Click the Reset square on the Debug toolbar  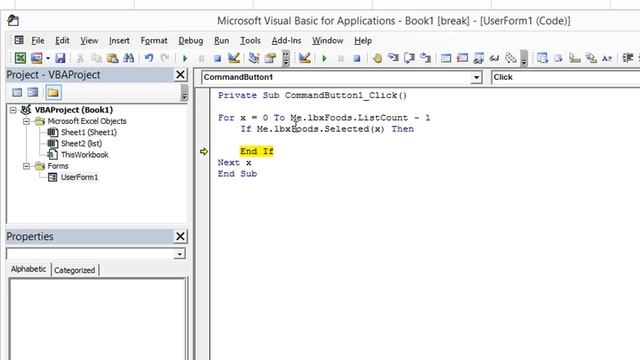coord(357,58)
